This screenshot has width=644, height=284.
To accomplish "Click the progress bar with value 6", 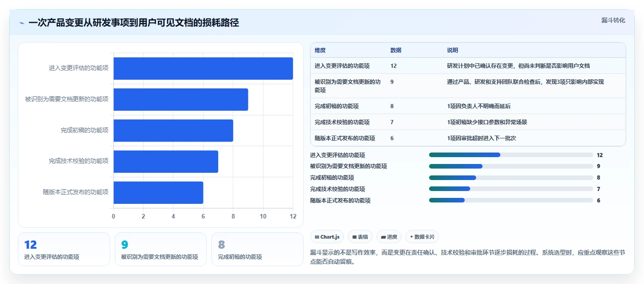I will [x=511, y=200].
